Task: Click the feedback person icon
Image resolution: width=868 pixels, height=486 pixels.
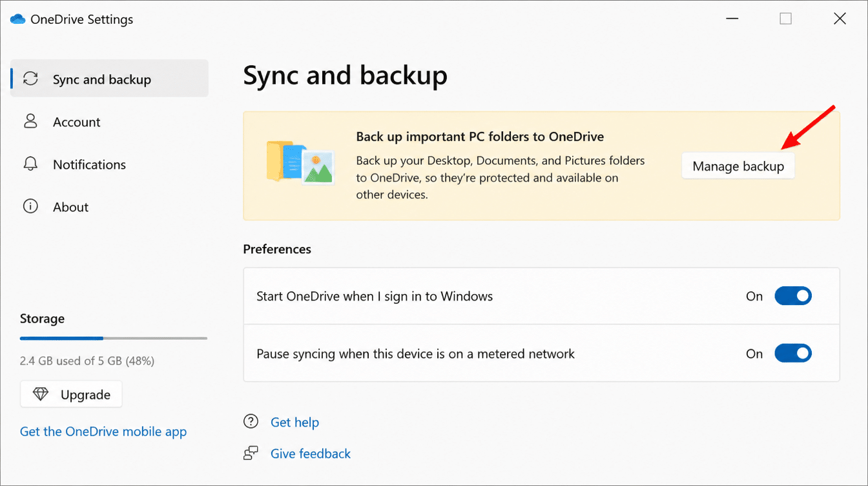Action: 251,454
